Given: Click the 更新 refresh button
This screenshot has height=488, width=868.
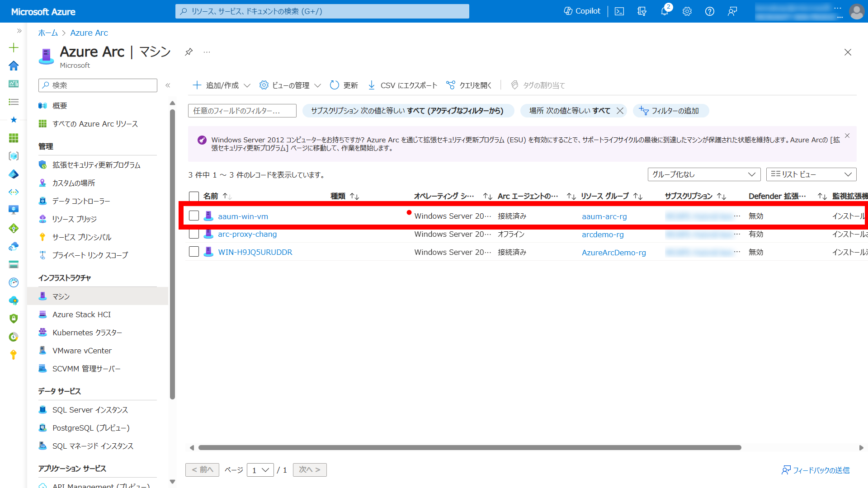Looking at the screenshot, I should click(344, 85).
